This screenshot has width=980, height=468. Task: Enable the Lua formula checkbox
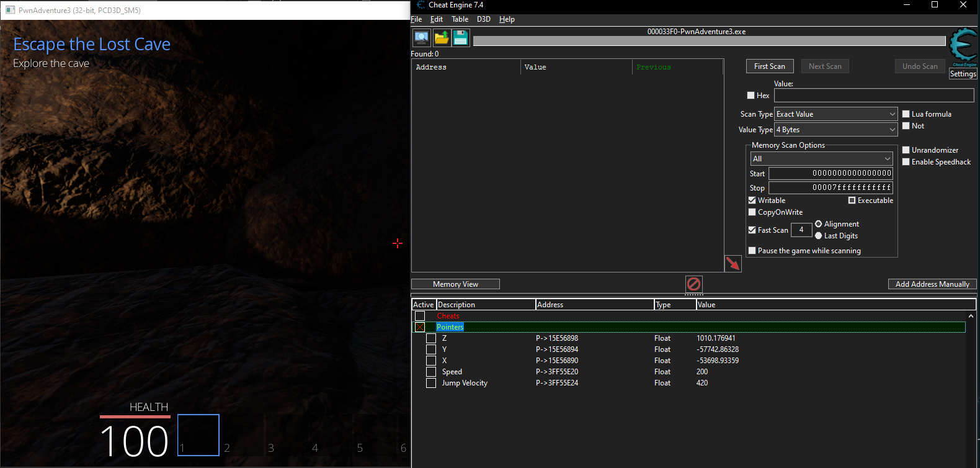pos(906,114)
